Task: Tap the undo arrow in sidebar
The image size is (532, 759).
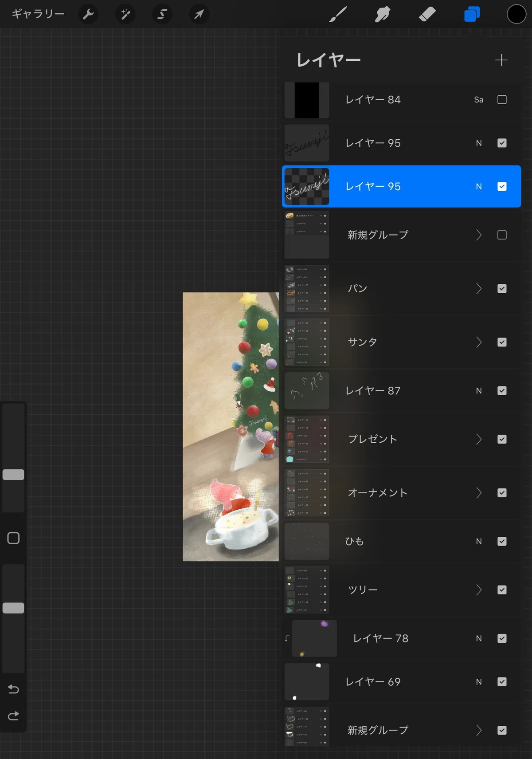Action: tap(13, 689)
